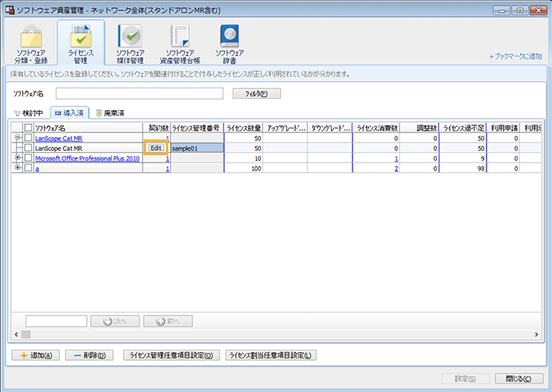552x392 pixels.
Task: Open Microsoft Office license consumption count 1 link
Action: 396,159
